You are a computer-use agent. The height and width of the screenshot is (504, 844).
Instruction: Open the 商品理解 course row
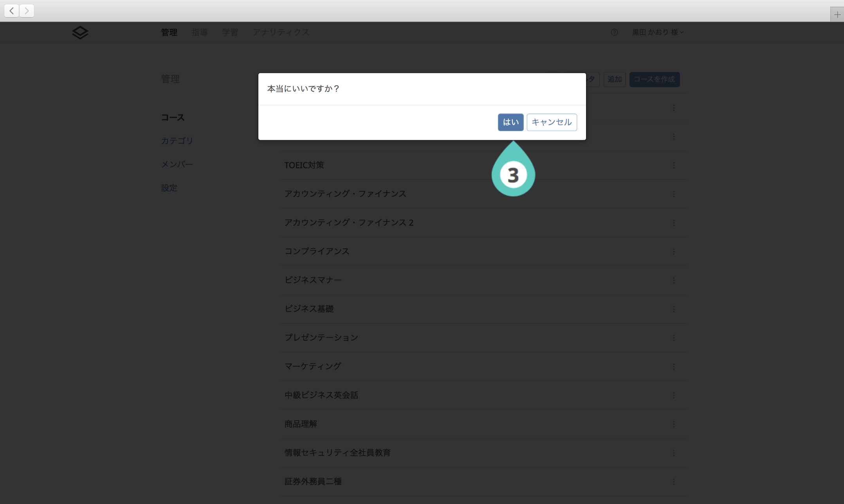301,424
